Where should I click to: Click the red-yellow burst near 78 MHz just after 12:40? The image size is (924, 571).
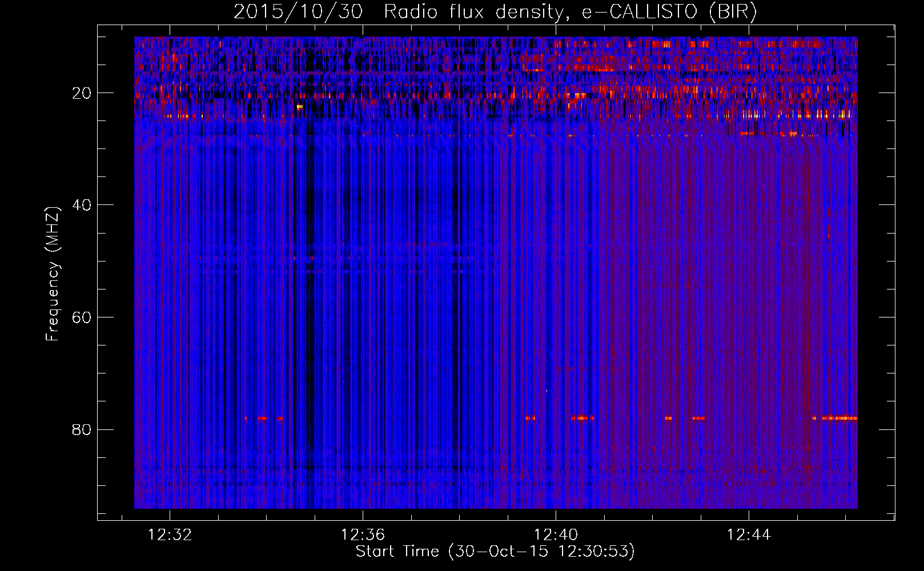(x=582, y=418)
